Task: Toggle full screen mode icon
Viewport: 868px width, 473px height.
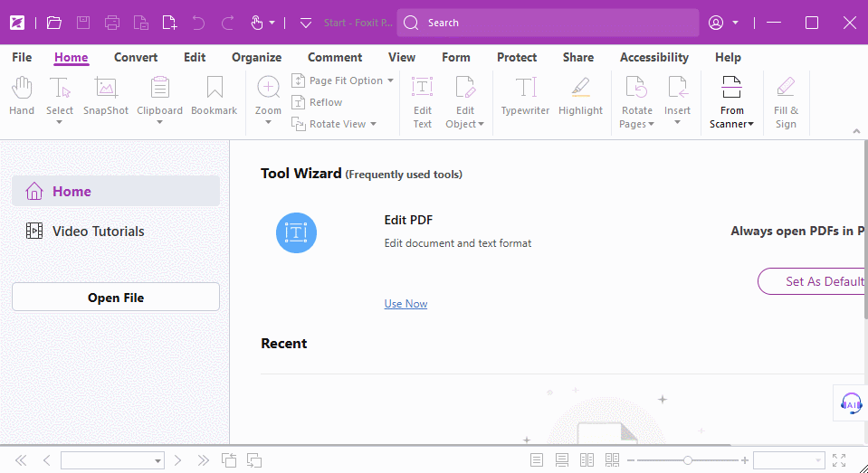Action: [839, 460]
